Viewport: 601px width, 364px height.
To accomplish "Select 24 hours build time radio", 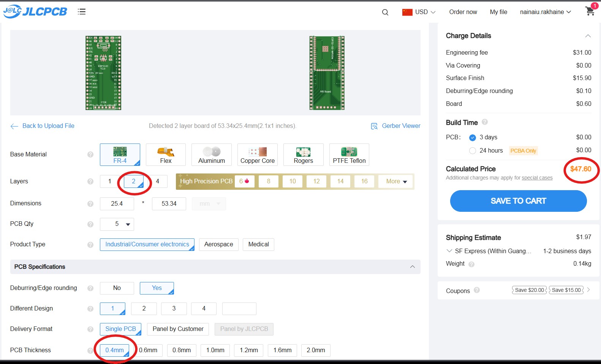I will [473, 151].
